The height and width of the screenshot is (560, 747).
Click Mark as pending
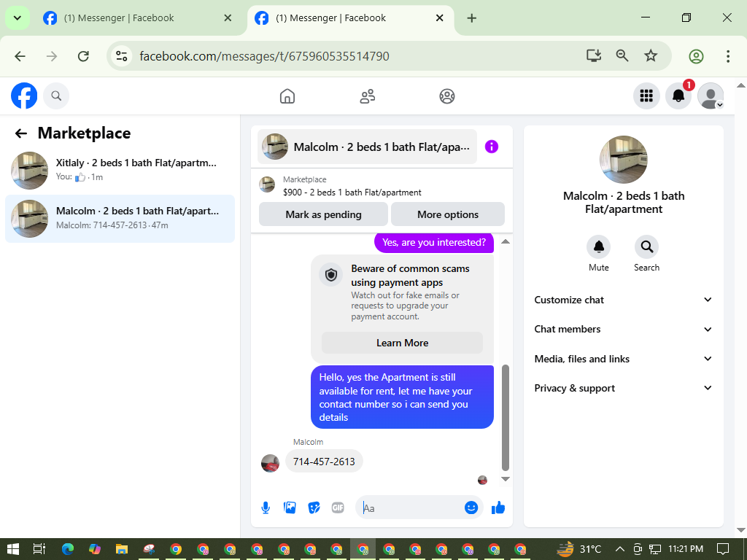click(x=323, y=214)
